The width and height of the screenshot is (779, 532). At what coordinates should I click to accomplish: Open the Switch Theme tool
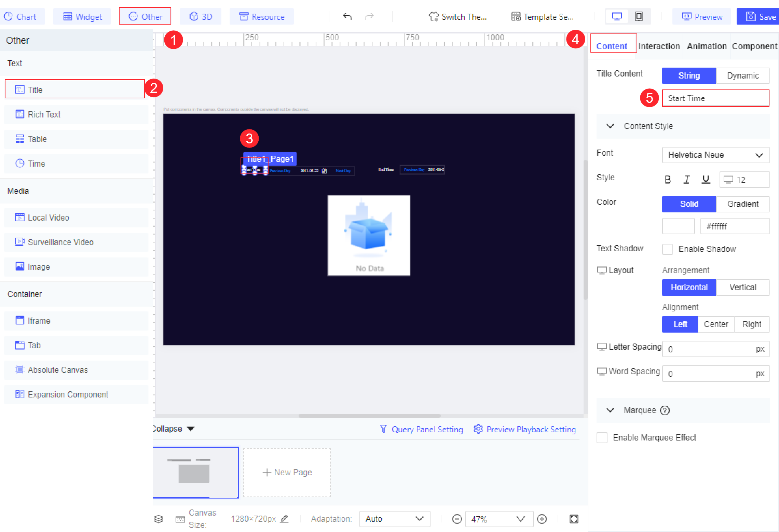pyautogui.click(x=458, y=17)
